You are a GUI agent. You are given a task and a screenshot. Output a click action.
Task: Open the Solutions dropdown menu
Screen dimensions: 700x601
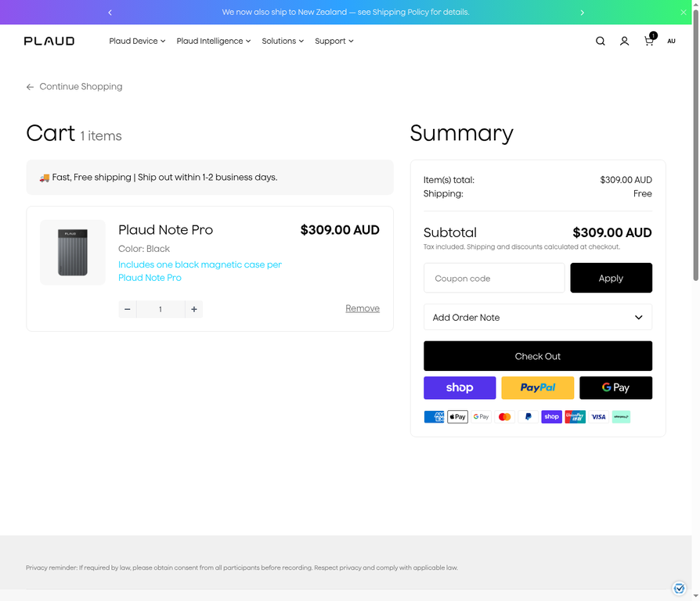[x=282, y=41]
